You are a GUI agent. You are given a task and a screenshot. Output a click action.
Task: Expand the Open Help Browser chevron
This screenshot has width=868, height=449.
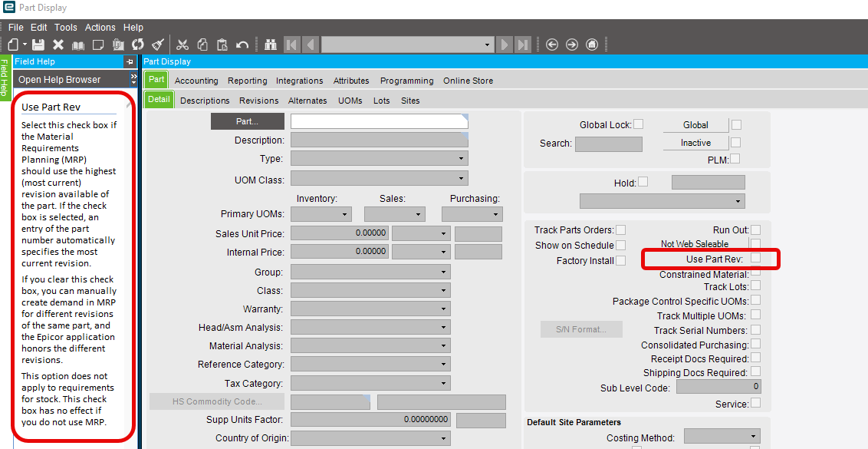[x=133, y=79]
